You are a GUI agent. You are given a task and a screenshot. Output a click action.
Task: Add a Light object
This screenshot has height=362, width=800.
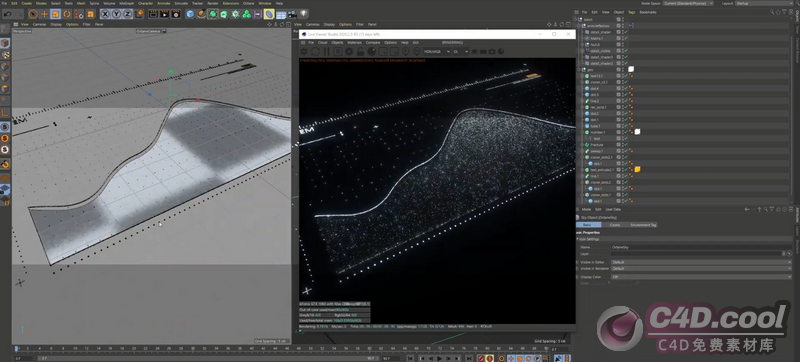[303, 14]
